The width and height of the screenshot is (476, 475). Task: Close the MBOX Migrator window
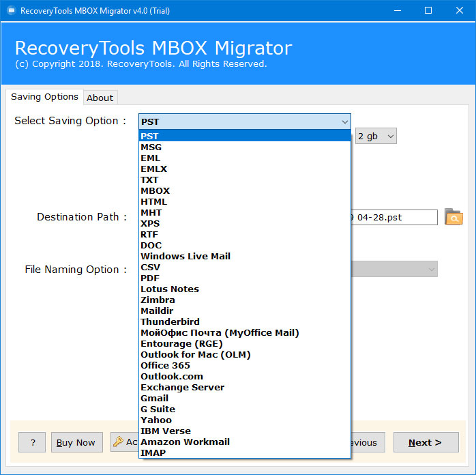point(460,11)
